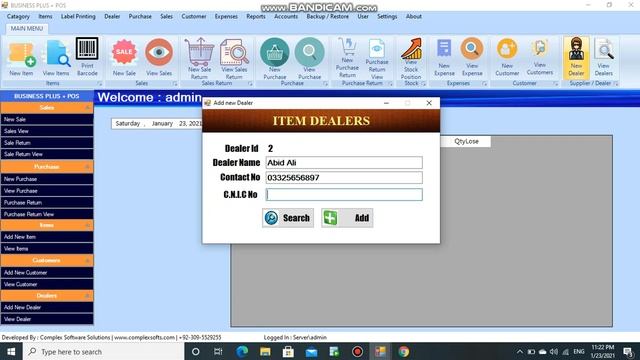Open View Stock Position icon
The image size is (640, 360).
tap(411, 58)
